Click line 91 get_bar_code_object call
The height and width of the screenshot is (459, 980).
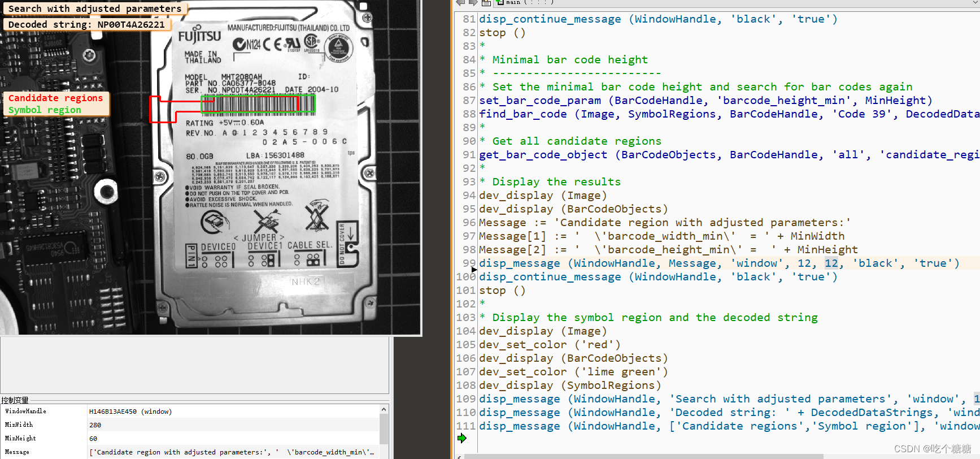coord(729,155)
